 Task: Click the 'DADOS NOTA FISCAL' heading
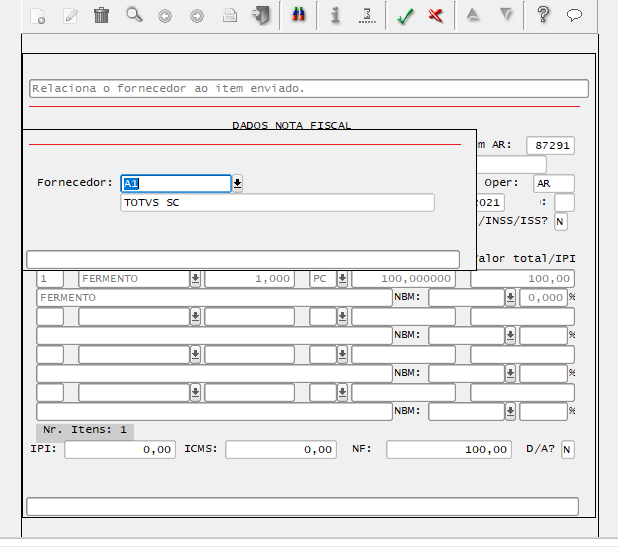[291, 126]
